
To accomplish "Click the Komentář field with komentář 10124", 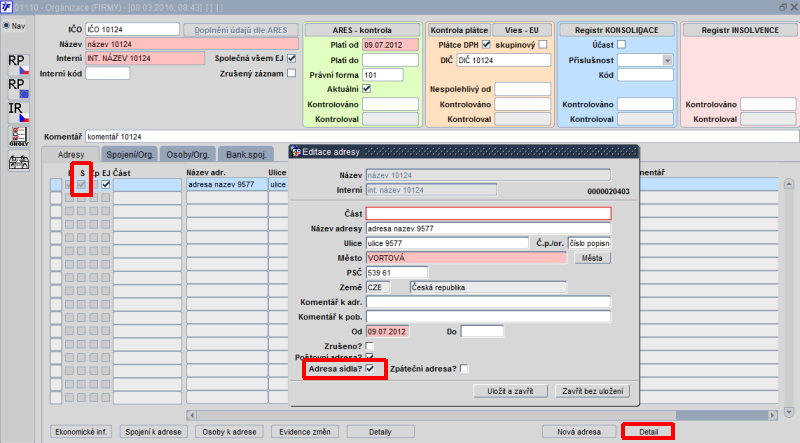I will tap(442, 136).
